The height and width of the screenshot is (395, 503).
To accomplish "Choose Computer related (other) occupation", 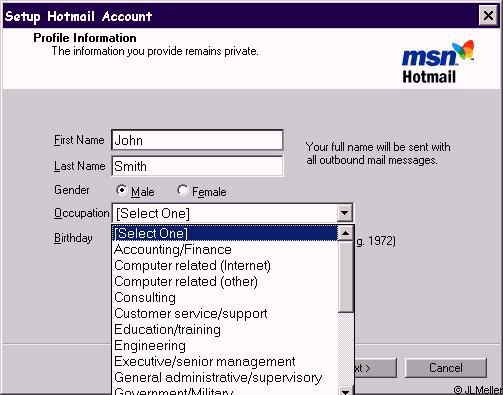I will coord(225,281).
